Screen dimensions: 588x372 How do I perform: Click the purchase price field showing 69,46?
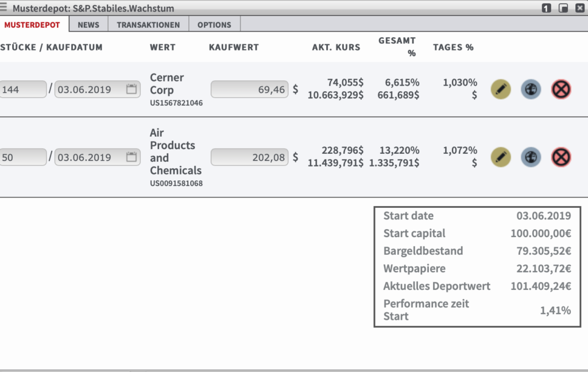pos(249,89)
